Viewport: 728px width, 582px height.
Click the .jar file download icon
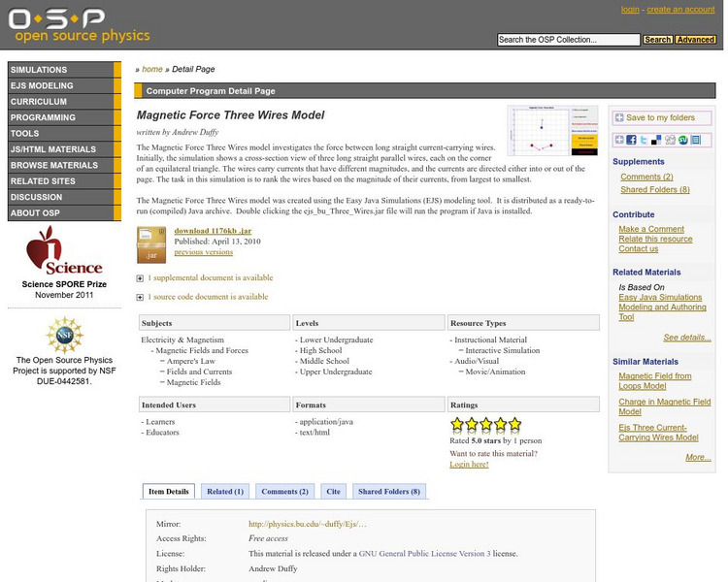pyautogui.click(x=151, y=245)
